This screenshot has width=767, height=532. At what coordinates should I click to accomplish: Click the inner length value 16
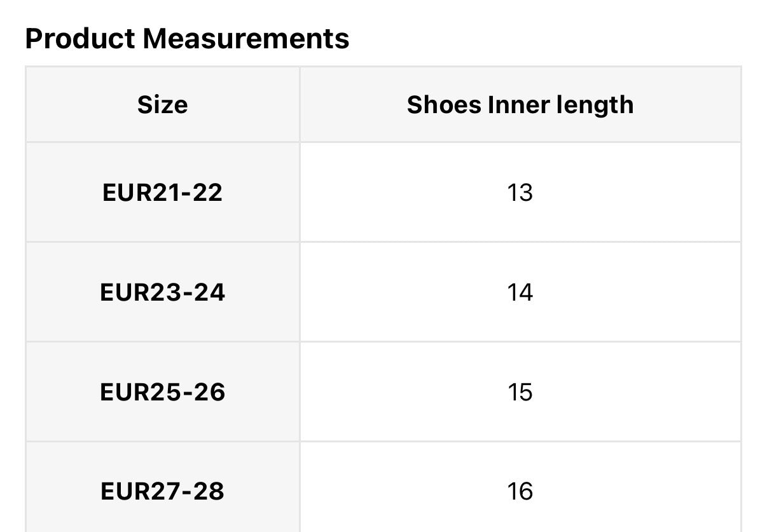pos(520,491)
